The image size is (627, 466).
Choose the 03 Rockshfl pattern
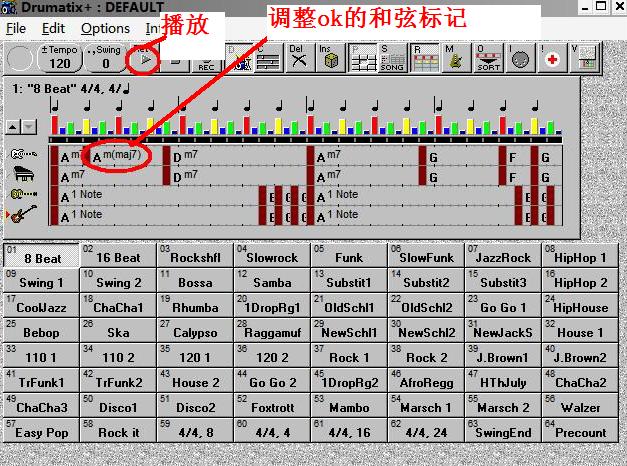(195, 255)
